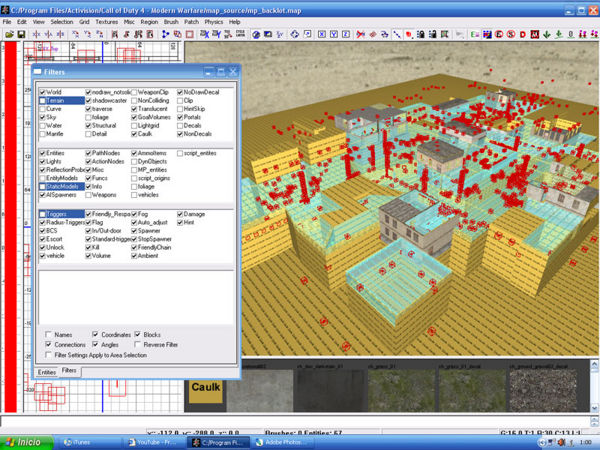600x450 pixels.
Task: Toggle the Lights entity filter checkbox
Action: click(42, 161)
